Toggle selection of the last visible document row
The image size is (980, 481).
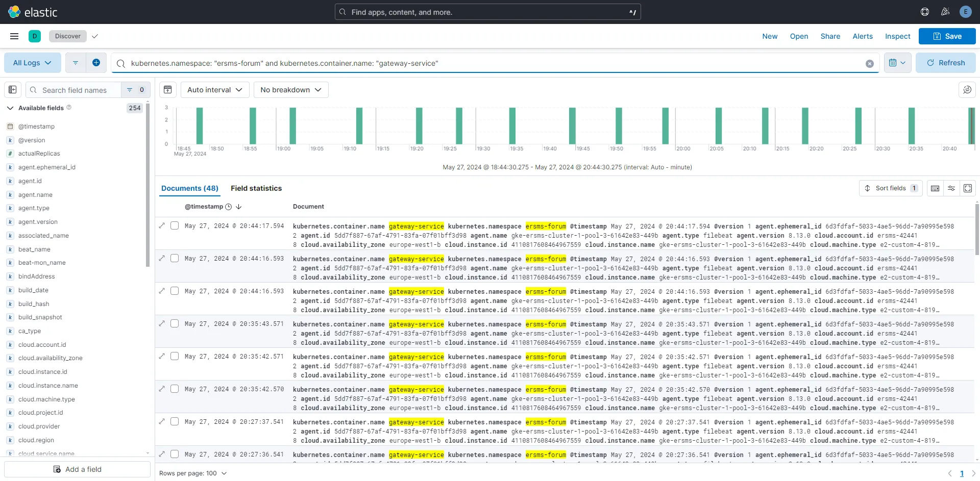point(175,454)
